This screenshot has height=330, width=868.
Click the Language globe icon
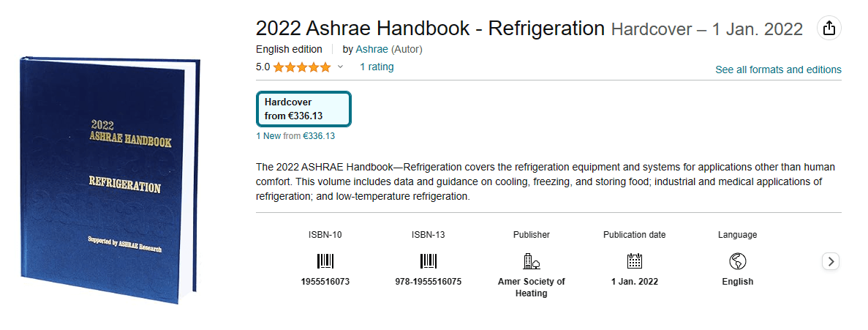tap(737, 261)
